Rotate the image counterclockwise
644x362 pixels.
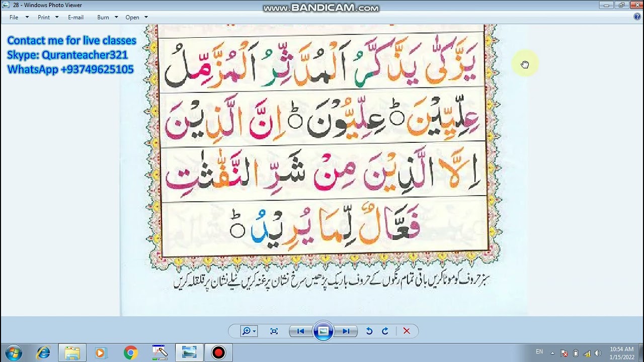point(369,331)
